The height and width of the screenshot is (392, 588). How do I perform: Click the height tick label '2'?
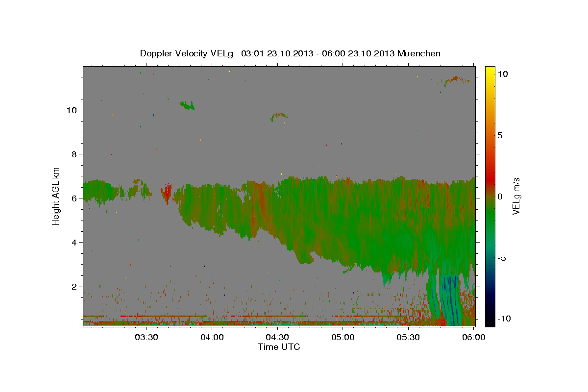(74, 286)
